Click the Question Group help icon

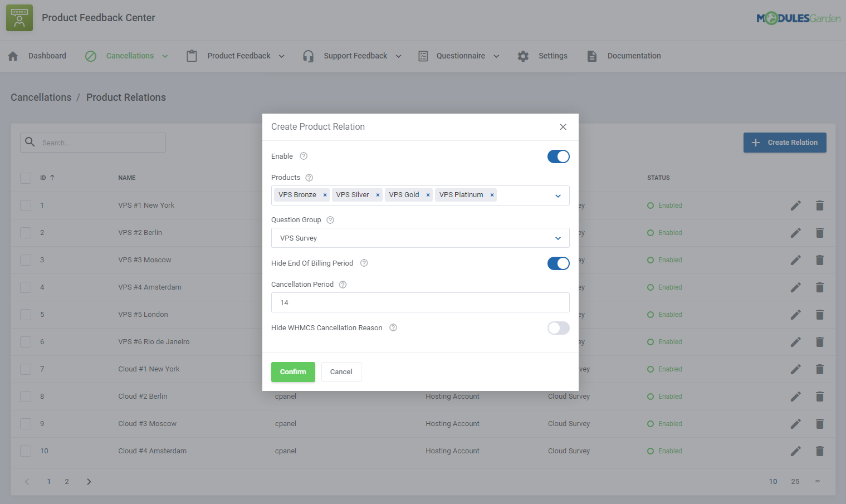330,219
